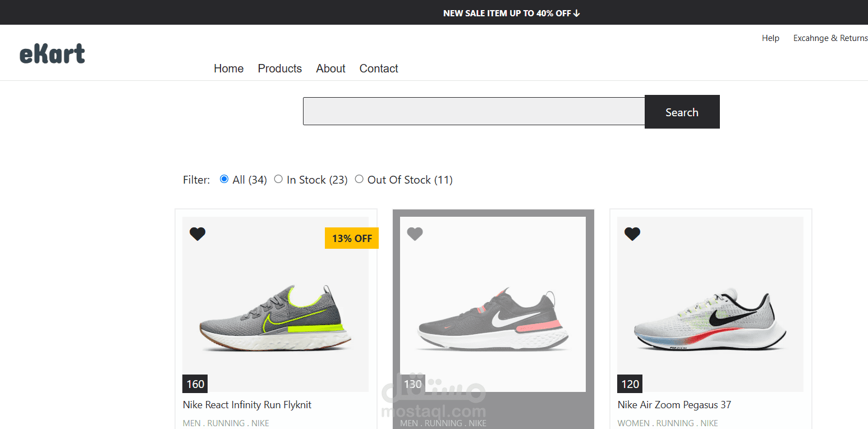Click the heart icon on Nike React Infinity Run Flyknit
The width and height of the screenshot is (868, 429).
pyautogui.click(x=198, y=234)
